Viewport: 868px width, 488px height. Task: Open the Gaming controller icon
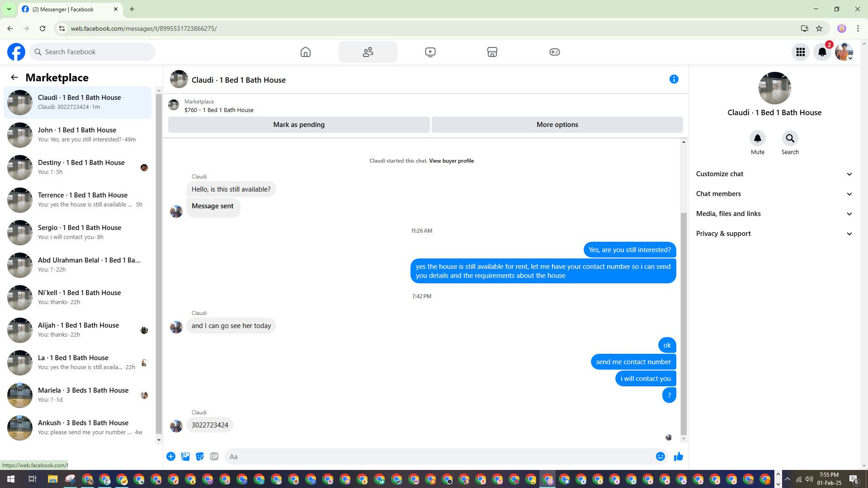(554, 52)
